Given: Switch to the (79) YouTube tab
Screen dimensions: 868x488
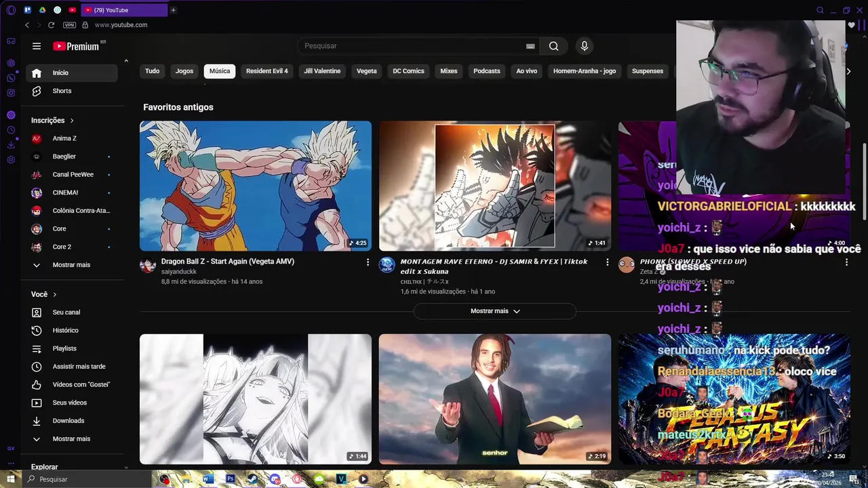Looking at the screenshot, I should 124,10.
